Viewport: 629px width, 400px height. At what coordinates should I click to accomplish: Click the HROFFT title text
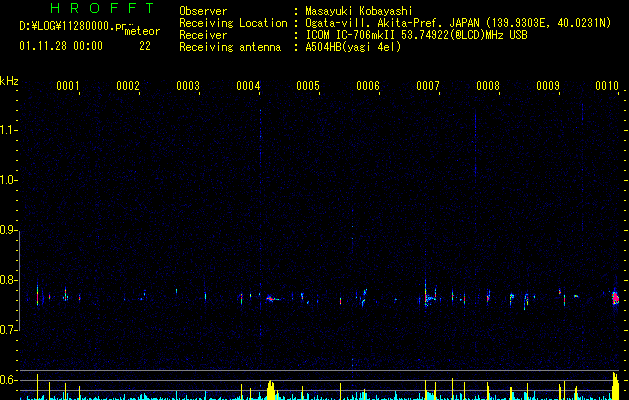(103, 8)
